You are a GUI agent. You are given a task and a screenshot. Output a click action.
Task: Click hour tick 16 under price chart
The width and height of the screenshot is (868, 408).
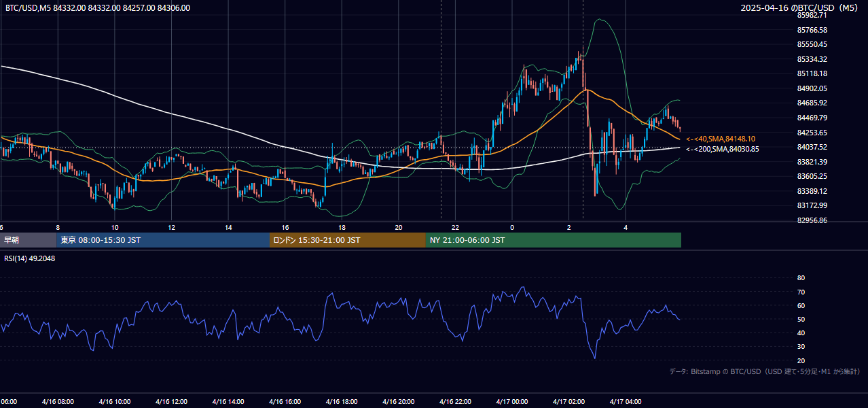(285, 227)
